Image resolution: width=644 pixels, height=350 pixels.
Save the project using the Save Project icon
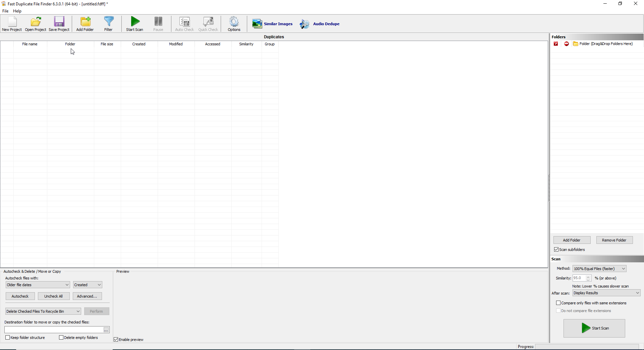[59, 24]
